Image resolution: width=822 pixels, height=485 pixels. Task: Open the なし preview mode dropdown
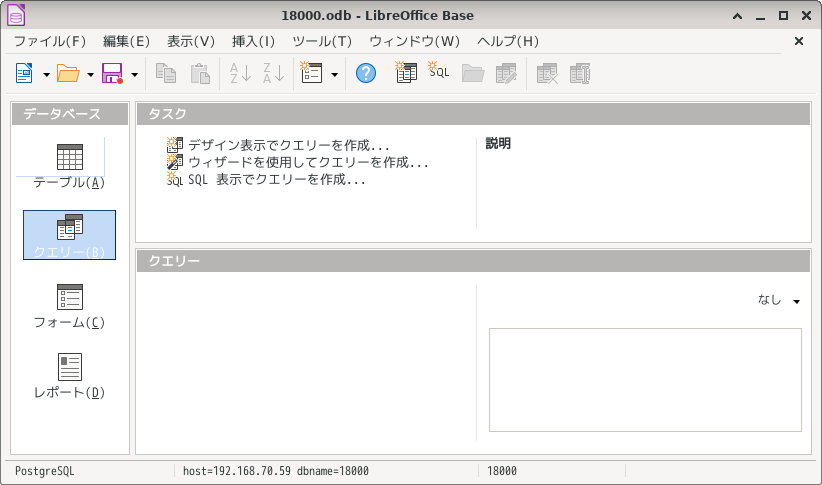(x=778, y=300)
